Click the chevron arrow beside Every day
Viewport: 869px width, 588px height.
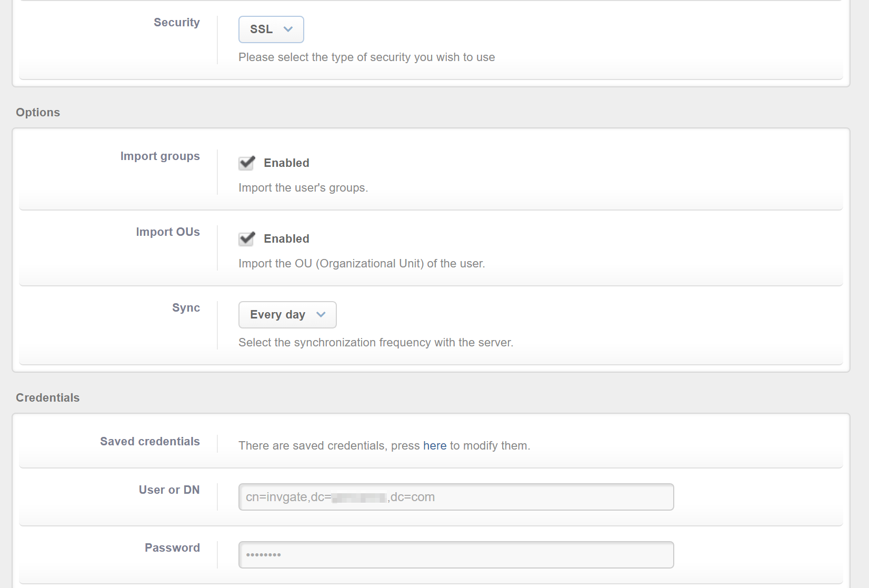(321, 315)
